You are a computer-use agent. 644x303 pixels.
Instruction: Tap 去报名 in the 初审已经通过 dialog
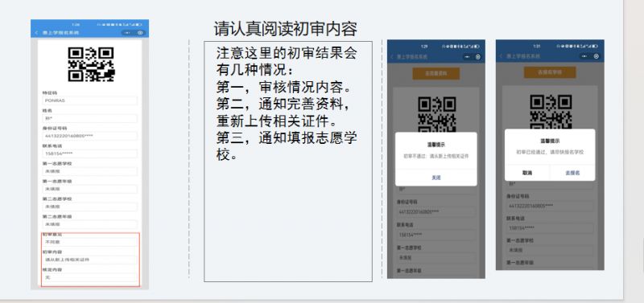tap(572, 173)
